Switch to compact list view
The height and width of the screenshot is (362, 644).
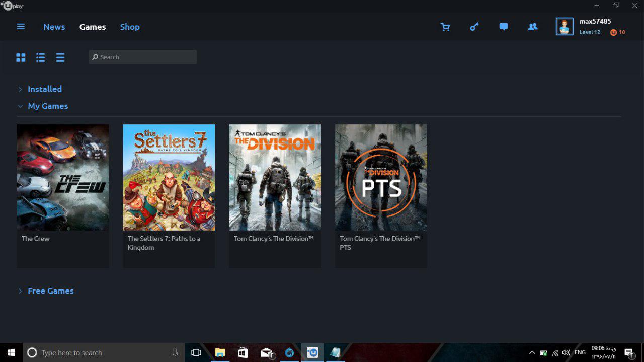[x=60, y=57]
